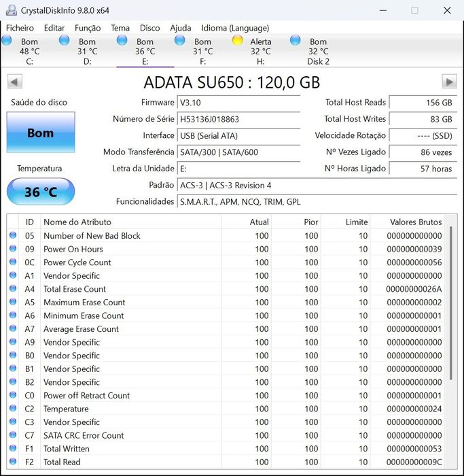Click the Nº Vezes Ligado value 86 vezes
The width and height of the screenshot is (464, 476).
click(423, 152)
